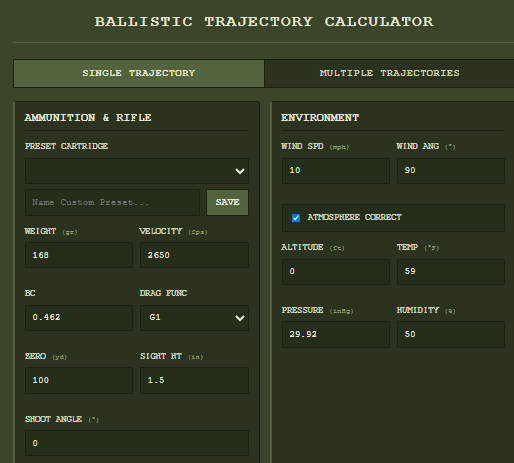Toggle the Atmosphere Correct checkbox
The height and width of the screenshot is (463, 514).
296,218
